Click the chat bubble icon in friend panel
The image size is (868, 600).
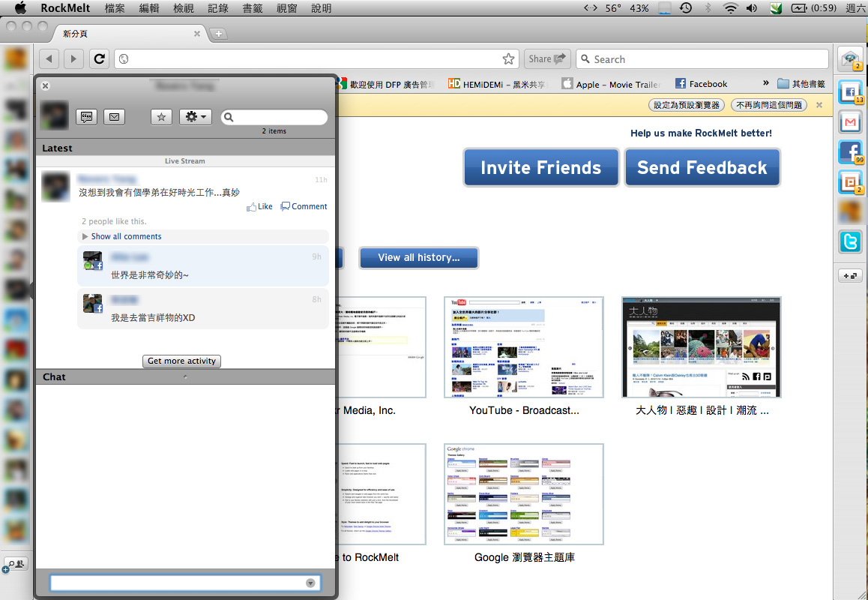coord(87,117)
